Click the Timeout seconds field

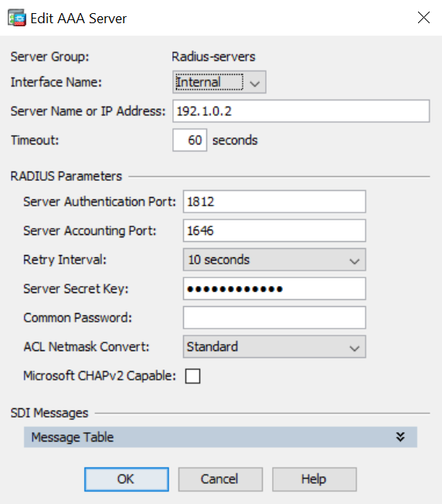(189, 140)
